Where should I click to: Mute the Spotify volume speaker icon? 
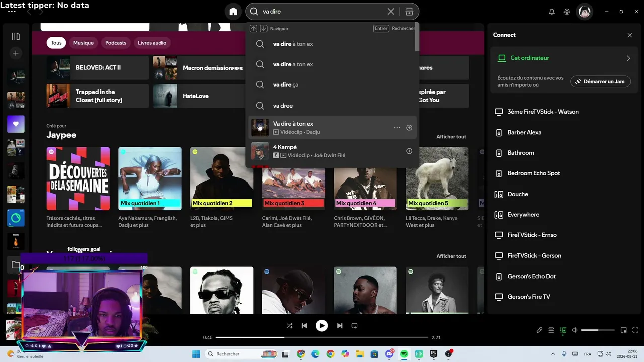[x=575, y=330]
